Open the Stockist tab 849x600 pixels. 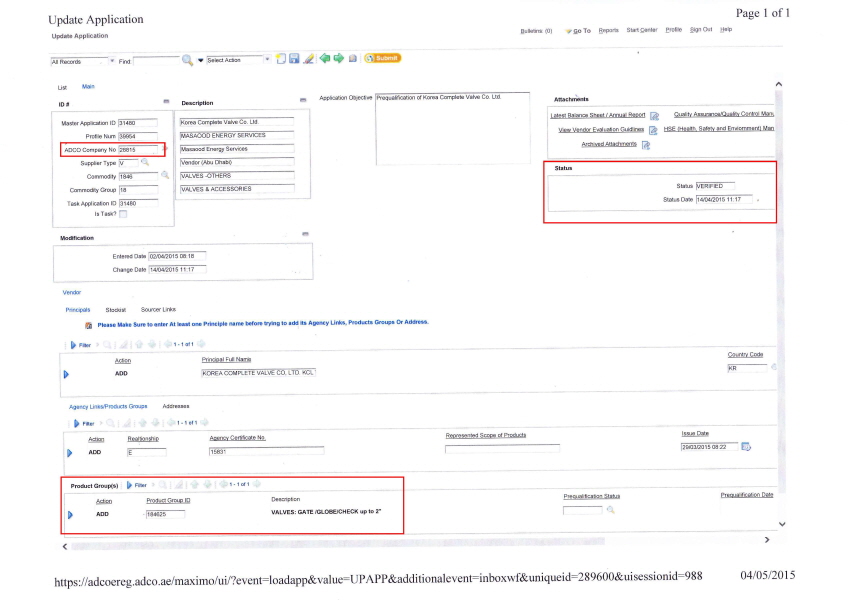click(115, 310)
